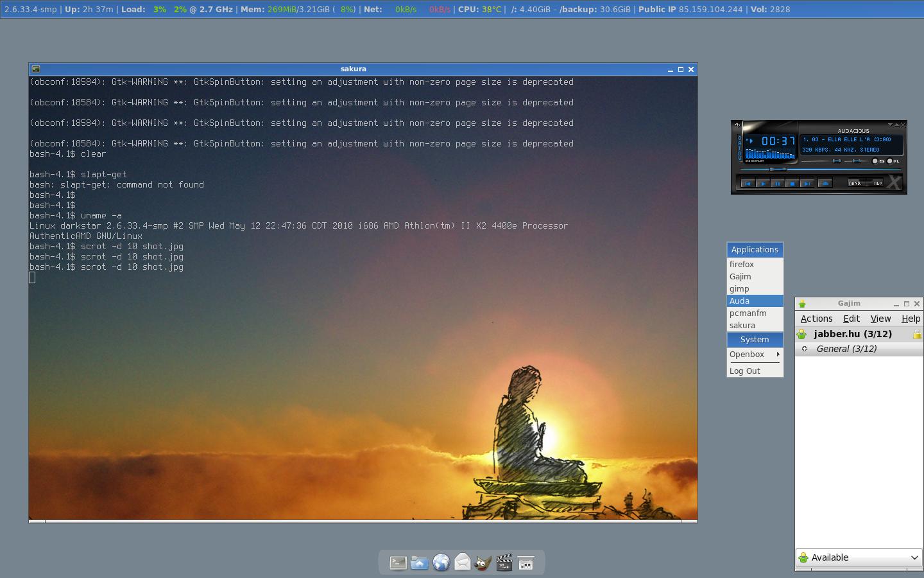Open the Audacious menu icon top-left
This screenshot has width=924, height=578.
[x=738, y=125]
